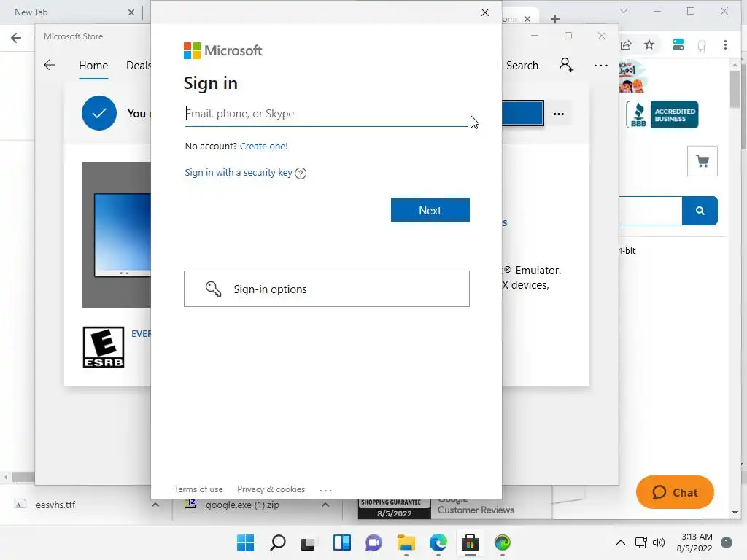The image size is (747, 560).
Task: Click the browser back arrow
Action: click(x=16, y=38)
